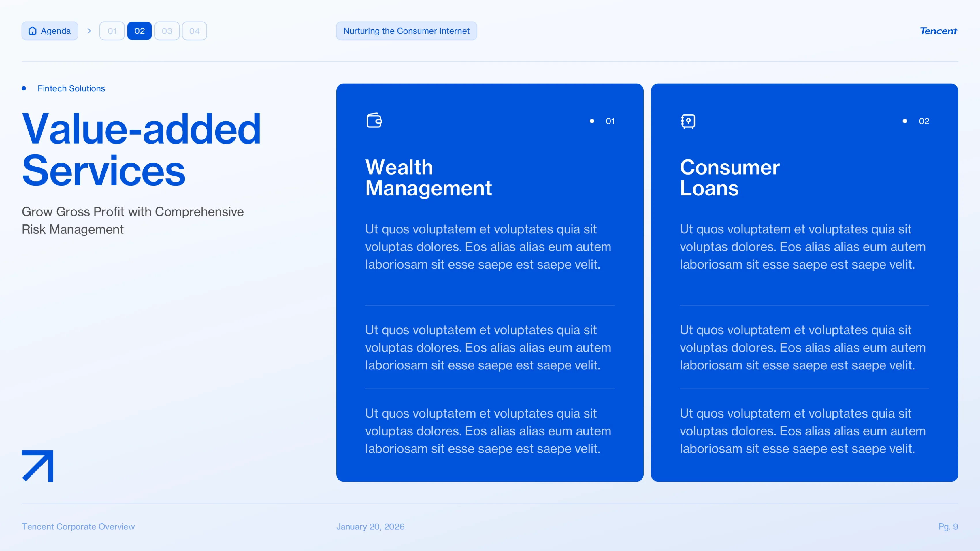This screenshot has height=551, width=980.
Task: Open the Agenda button
Action: click(50, 31)
